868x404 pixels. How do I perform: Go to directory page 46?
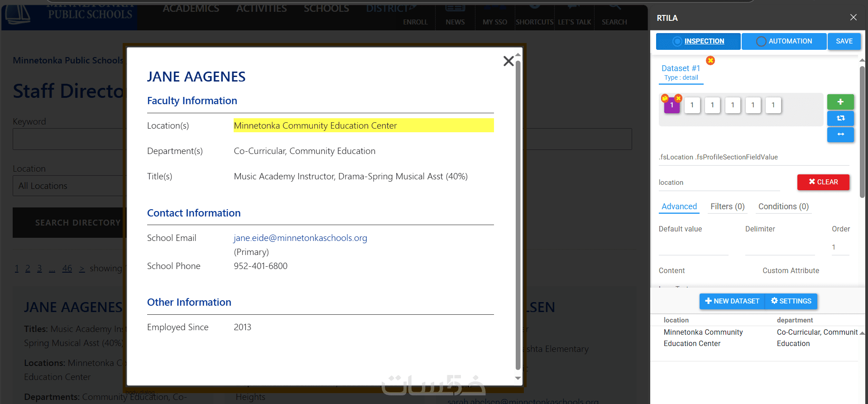click(x=67, y=269)
